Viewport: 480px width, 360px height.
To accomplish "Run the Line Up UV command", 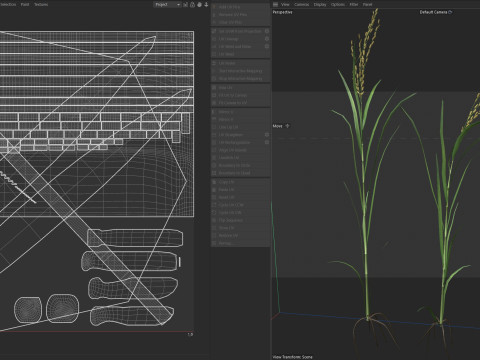I will pyautogui.click(x=240, y=127).
